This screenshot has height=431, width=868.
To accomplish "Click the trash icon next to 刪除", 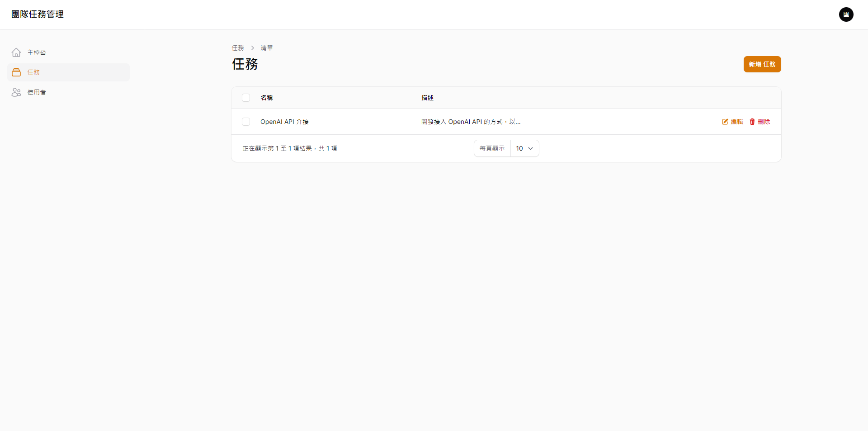I will tap(752, 122).
